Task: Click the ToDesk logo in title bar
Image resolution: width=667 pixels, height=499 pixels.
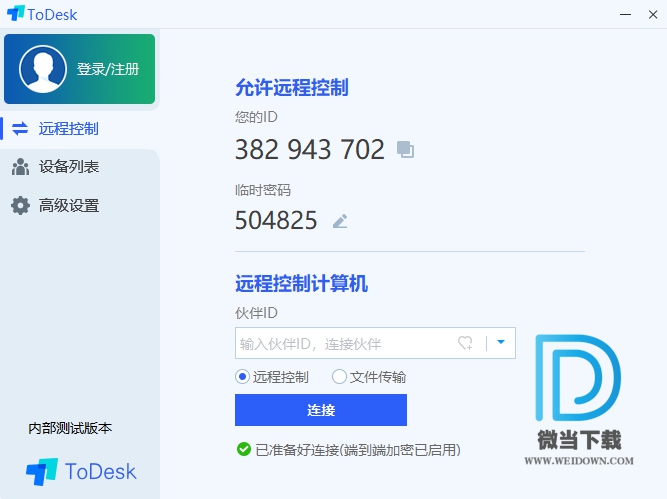Action: (x=42, y=14)
